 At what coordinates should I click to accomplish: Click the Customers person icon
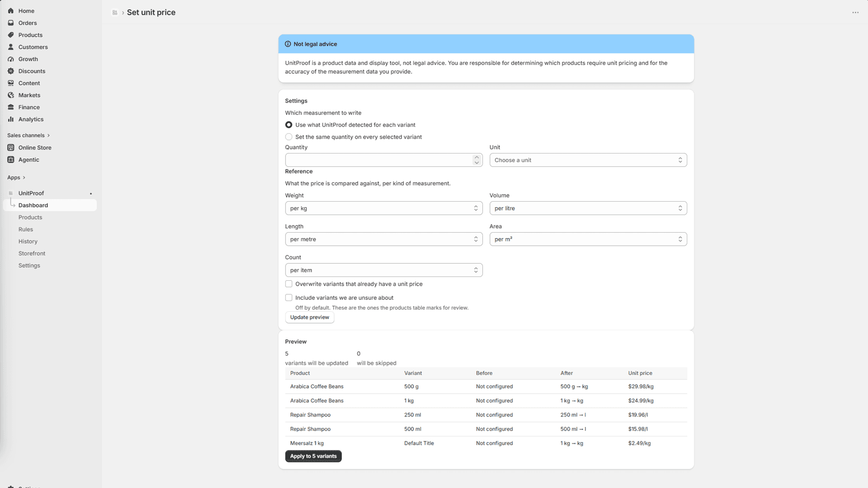(11, 47)
